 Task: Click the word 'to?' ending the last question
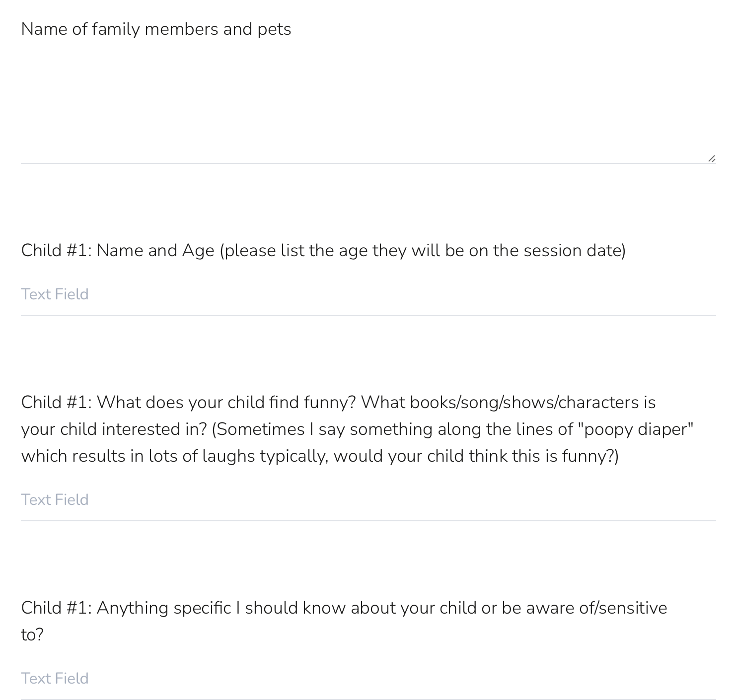tap(32, 635)
